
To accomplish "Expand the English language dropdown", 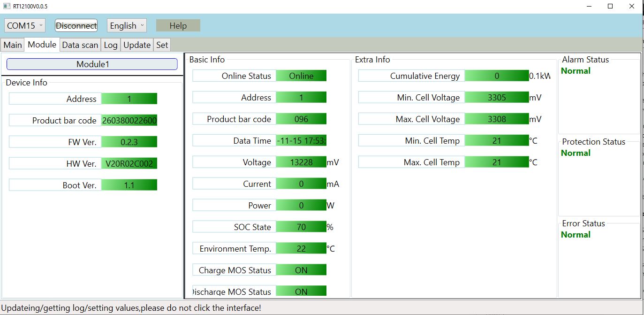I will [x=127, y=25].
